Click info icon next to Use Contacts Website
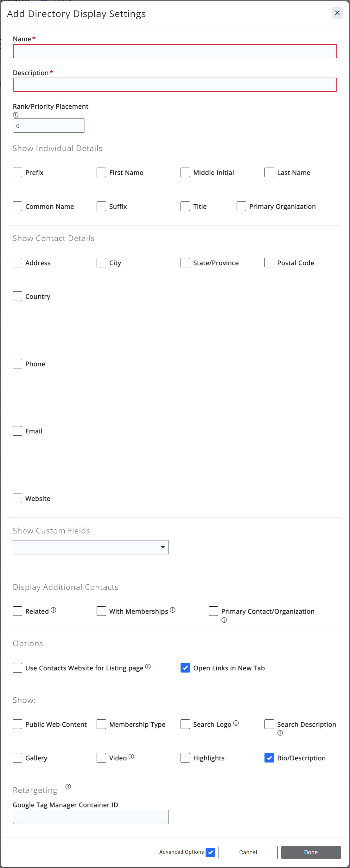Screen dimensions: 350x868 pyautogui.click(x=148, y=667)
